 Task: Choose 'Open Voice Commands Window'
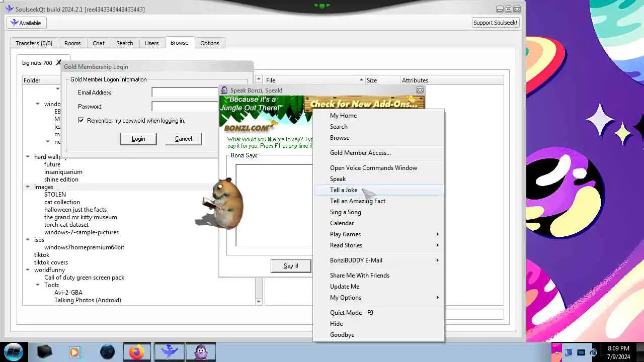point(378,168)
